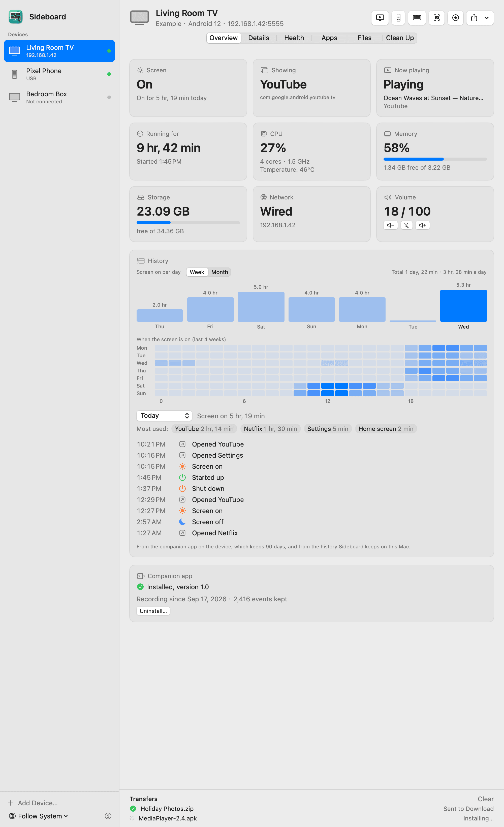
Task: Click the Storage usage progress bar
Action: (x=188, y=223)
